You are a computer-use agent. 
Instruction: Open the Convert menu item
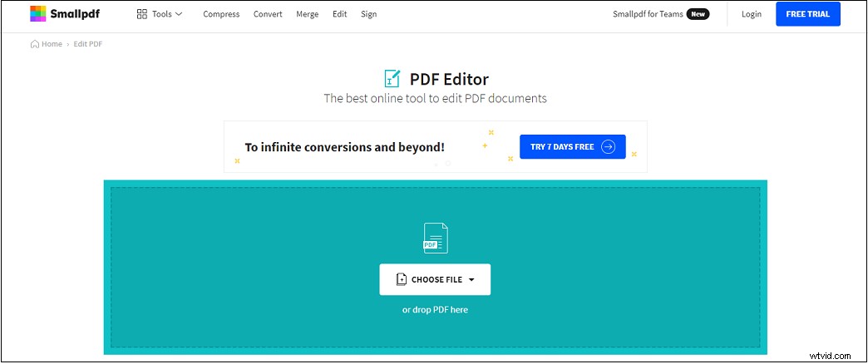(268, 14)
